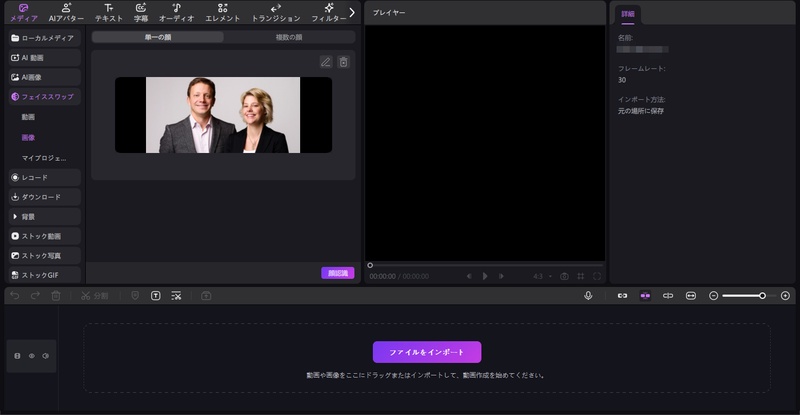Select the two-person portrait thumbnail
The width and height of the screenshot is (800, 415).
click(223, 115)
